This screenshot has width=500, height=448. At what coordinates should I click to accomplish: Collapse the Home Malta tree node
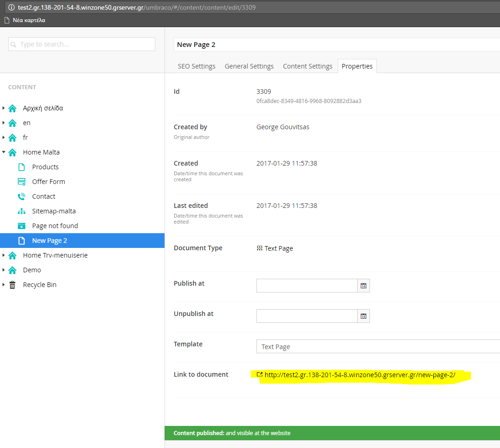[x=4, y=152]
